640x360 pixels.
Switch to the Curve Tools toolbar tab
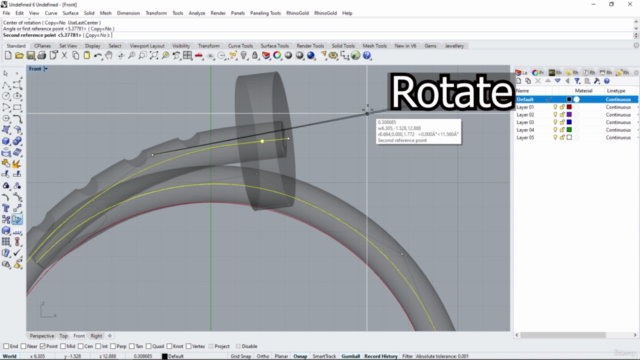click(x=240, y=46)
